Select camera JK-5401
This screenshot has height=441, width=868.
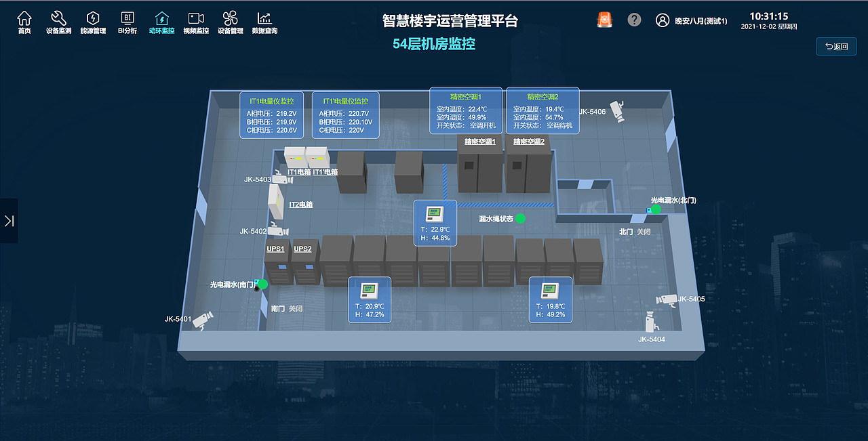(203, 319)
